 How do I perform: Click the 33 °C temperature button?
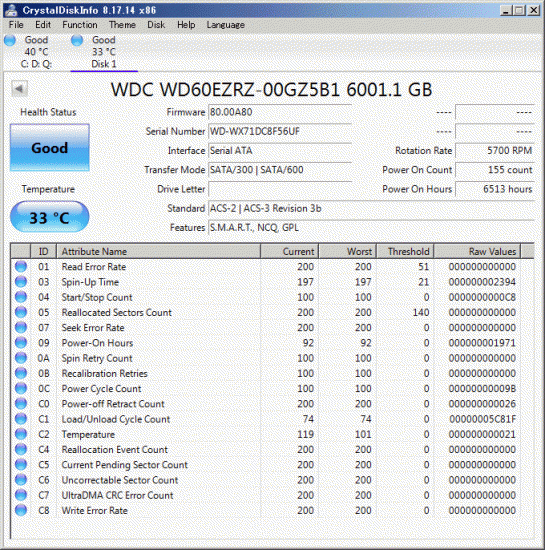tap(50, 217)
